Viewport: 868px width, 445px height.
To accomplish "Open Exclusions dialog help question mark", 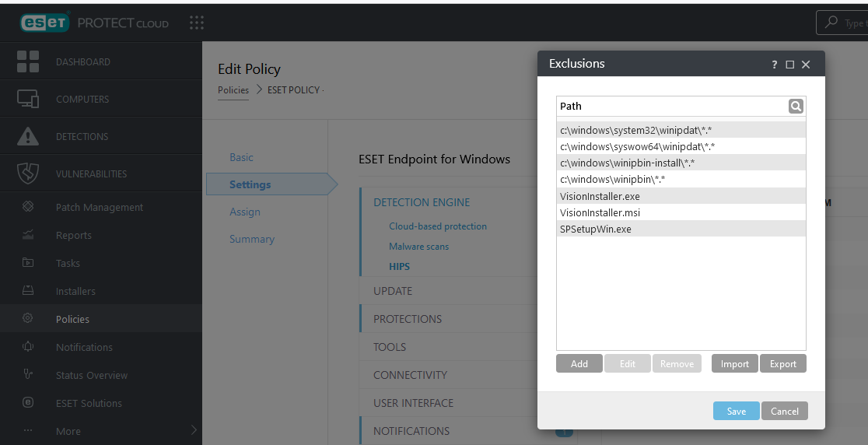I will click(774, 65).
